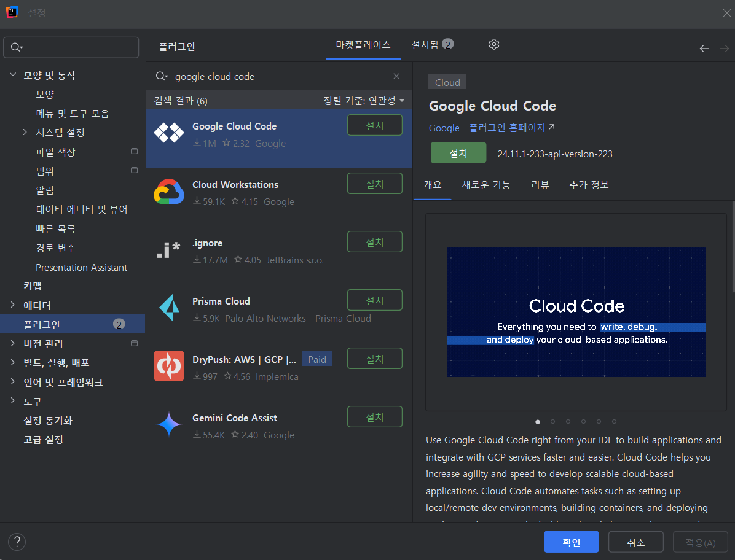735x560 pixels.
Task: Cancel the dialog with 취소 button
Action: point(635,542)
